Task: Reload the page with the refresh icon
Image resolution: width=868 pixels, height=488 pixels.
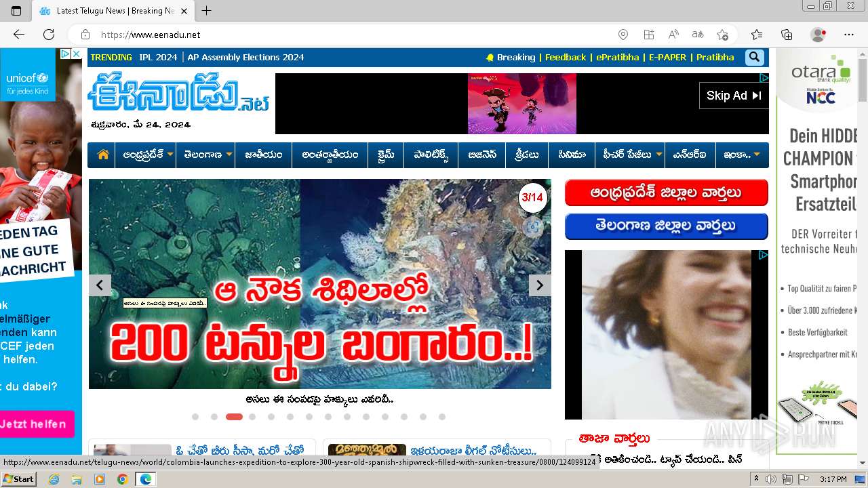Action: [x=49, y=35]
